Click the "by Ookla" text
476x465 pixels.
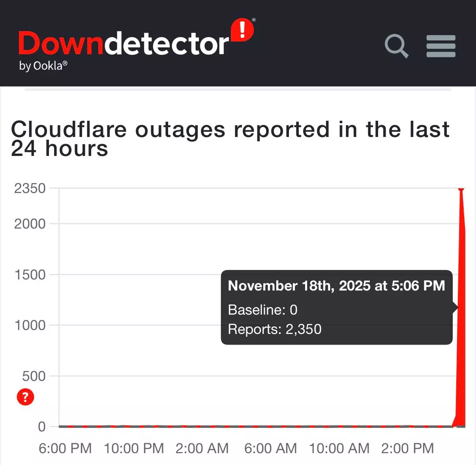pos(43,66)
